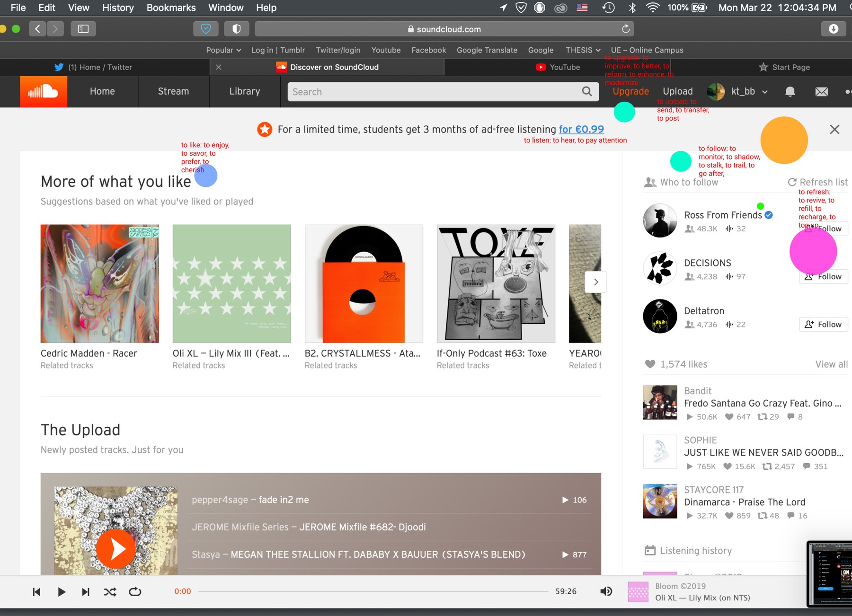This screenshot has height=616, width=852.
Task: Open the battery status menu
Action: 687,8
